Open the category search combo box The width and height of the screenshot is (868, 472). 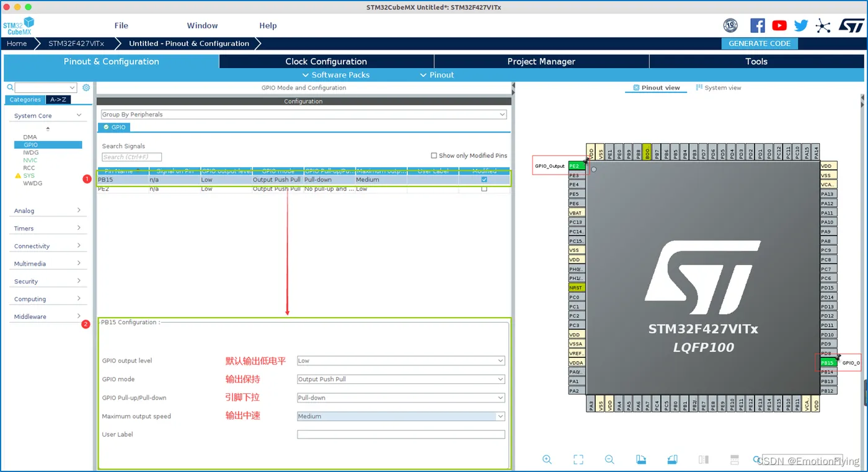46,88
